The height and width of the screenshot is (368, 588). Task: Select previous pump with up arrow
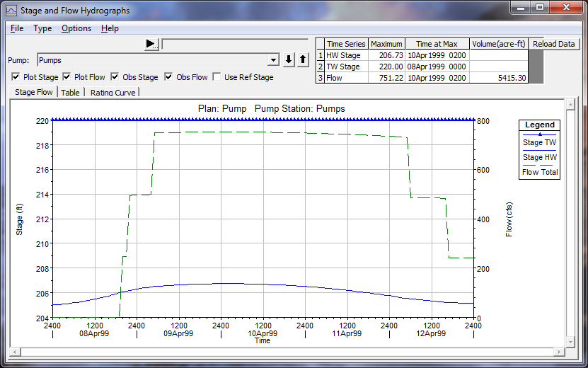tap(302, 60)
